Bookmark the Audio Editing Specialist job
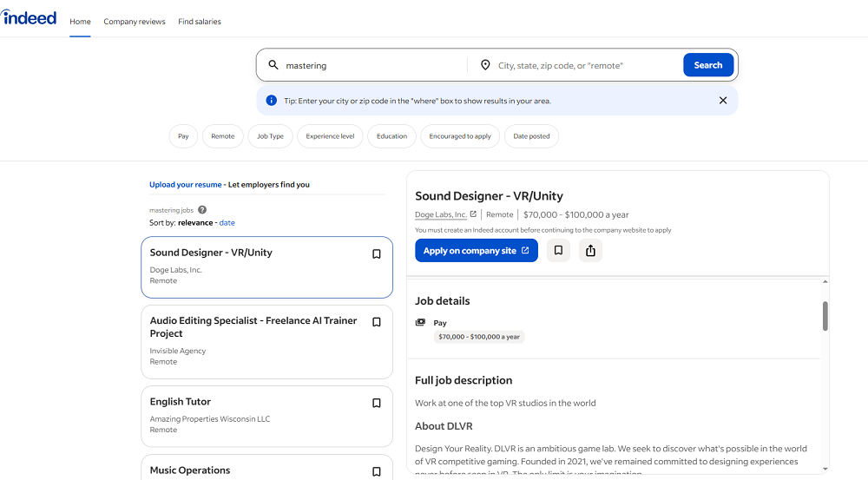This screenshot has width=868, height=480. pyautogui.click(x=377, y=322)
